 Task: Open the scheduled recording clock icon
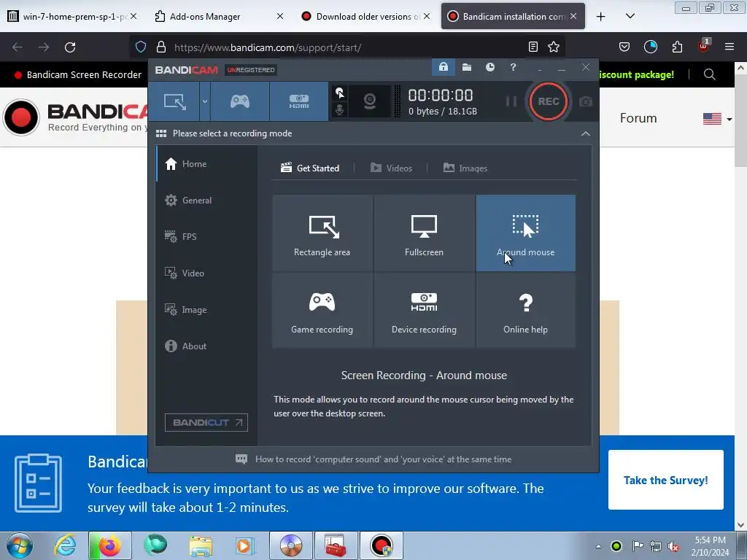(x=489, y=67)
